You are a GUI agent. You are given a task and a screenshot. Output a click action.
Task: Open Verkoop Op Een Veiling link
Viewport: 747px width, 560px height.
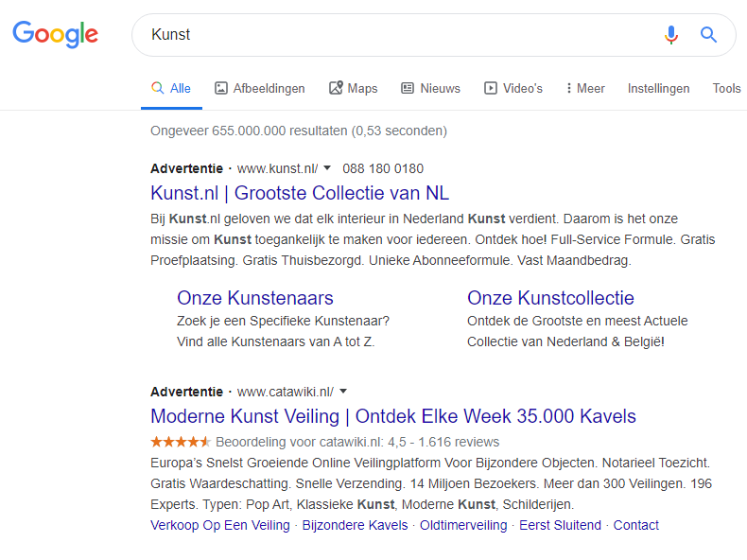(220, 525)
